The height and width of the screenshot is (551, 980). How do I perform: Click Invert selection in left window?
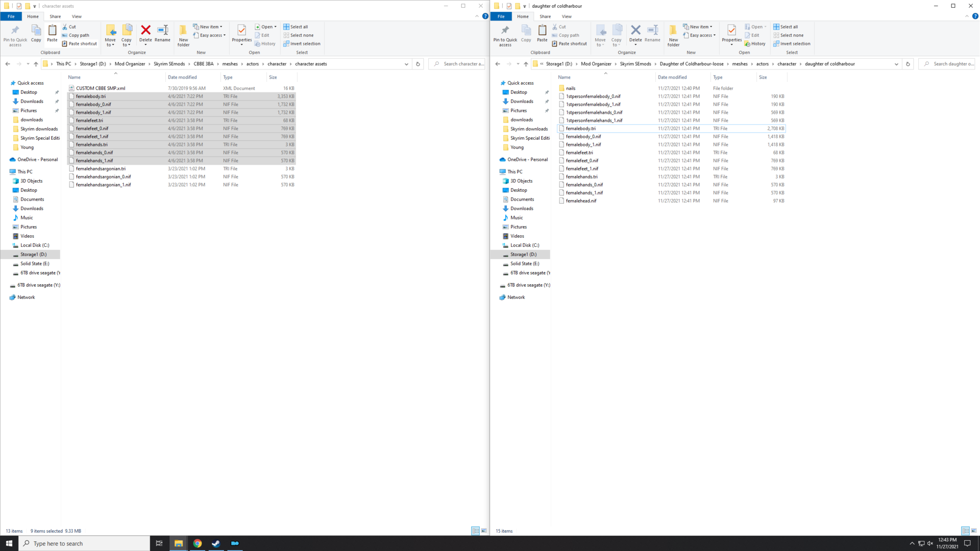pyautogui.click(x=302, y=44)
